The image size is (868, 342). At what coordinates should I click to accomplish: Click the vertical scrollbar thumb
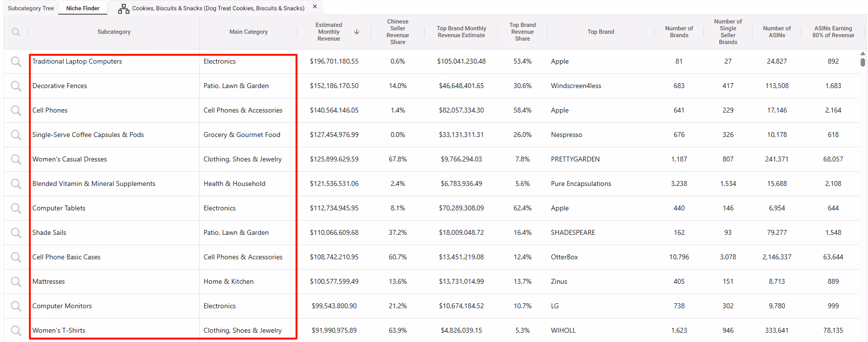point(863,62)
